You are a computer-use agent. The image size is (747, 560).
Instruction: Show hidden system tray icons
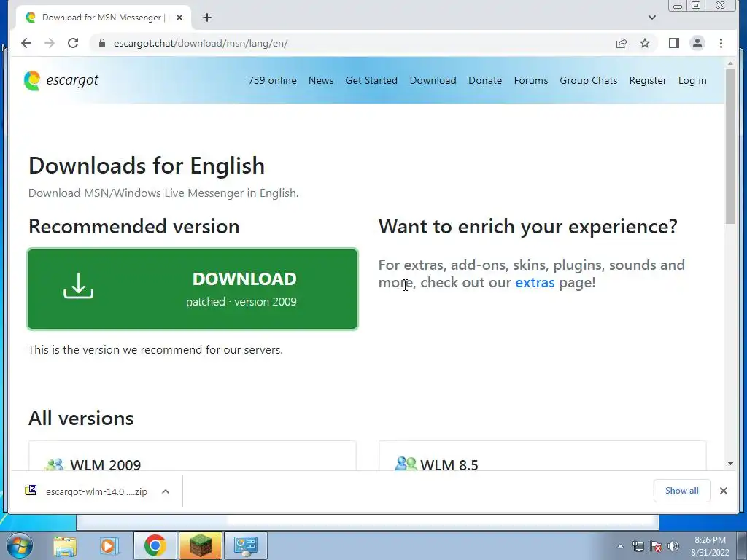click(620, 546)
